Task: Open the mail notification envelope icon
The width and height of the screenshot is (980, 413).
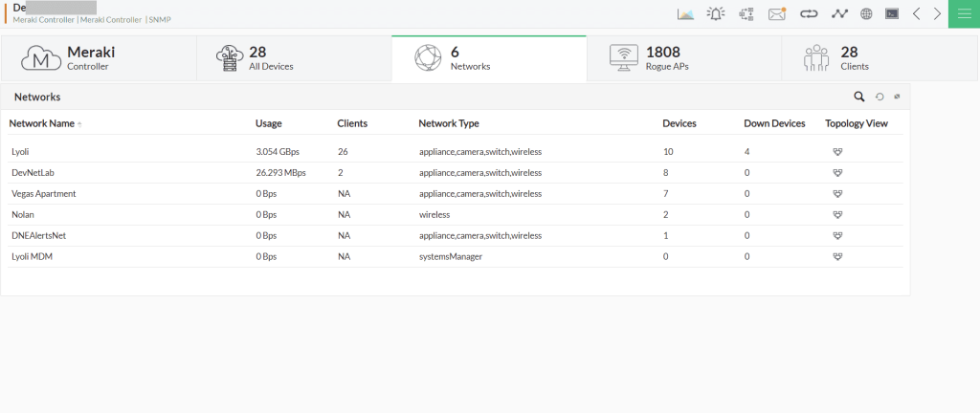Action: point(777,13)
